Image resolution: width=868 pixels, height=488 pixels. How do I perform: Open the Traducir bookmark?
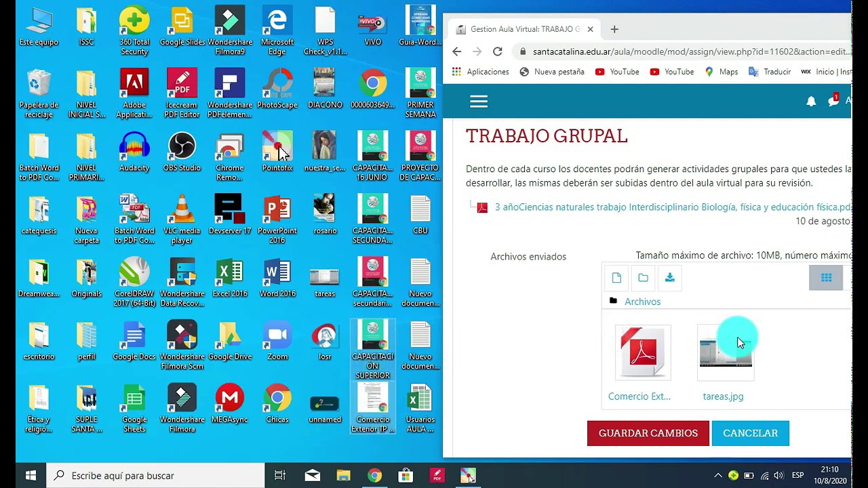pyautogui.click(x=770, y=72)
